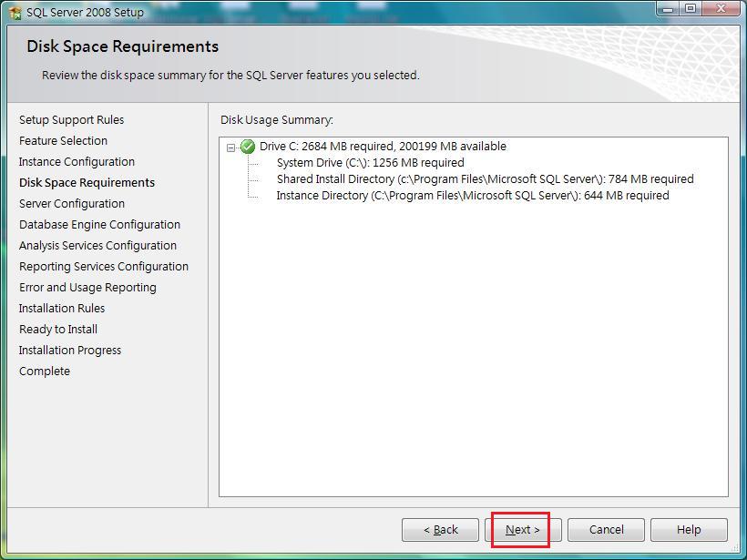Click the green check icon beside Drive C
Viewport: 747px width, 560px height.
(x=248, y=147)
